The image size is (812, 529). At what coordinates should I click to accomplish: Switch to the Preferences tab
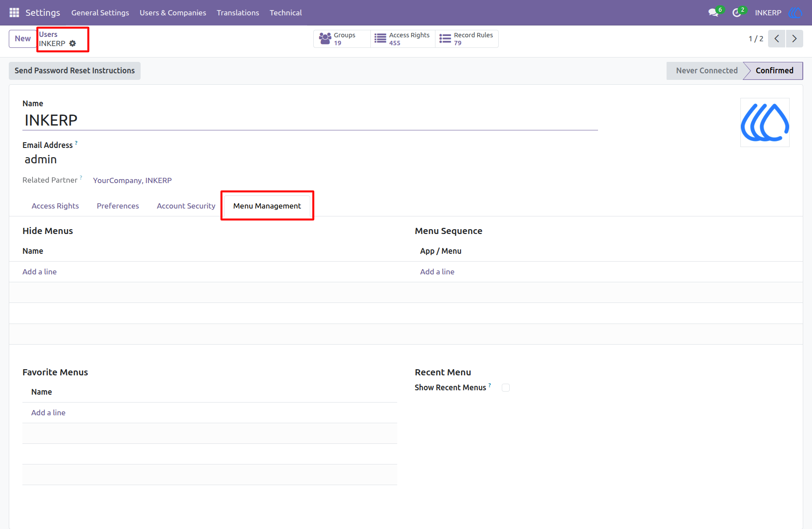tap(118, 206)
